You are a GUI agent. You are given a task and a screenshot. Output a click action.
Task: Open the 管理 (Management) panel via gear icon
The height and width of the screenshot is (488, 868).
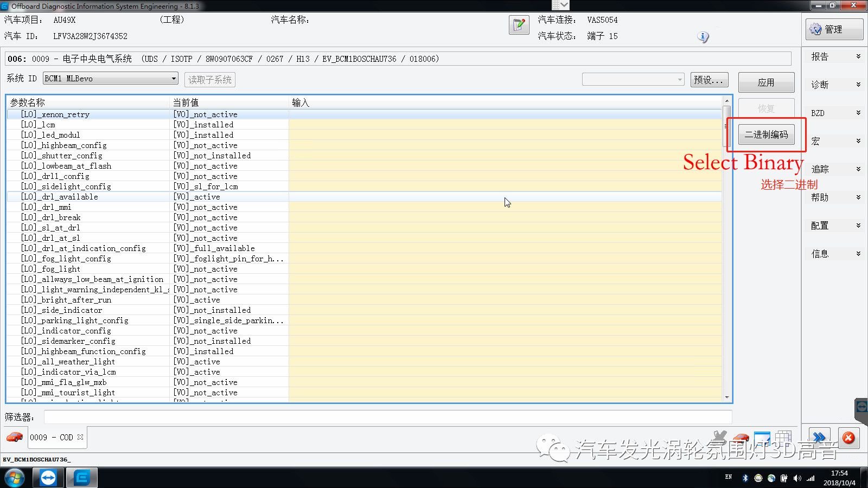pyautogui.click(x=833, y=29)
